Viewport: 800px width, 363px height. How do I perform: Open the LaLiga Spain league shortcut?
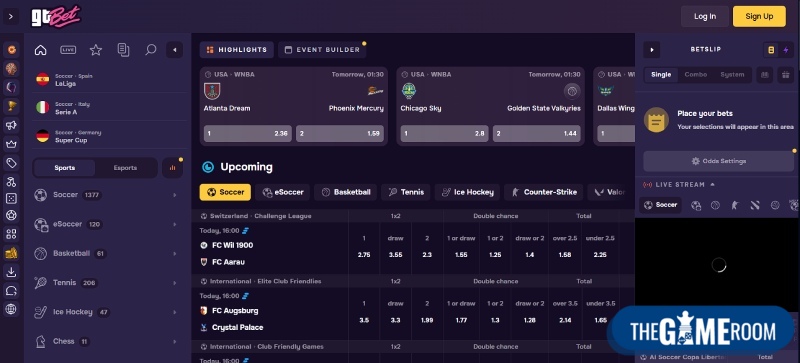(109, 80)
